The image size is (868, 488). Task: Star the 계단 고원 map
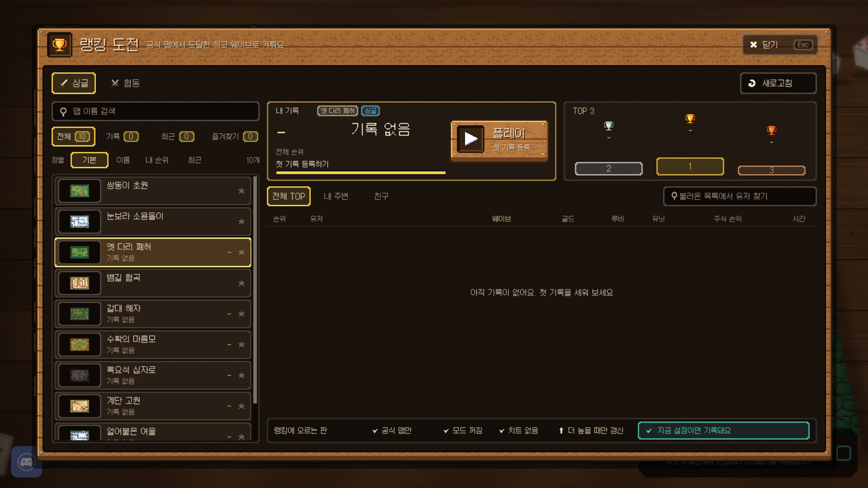pyautogui.click(x=241, y=406)
